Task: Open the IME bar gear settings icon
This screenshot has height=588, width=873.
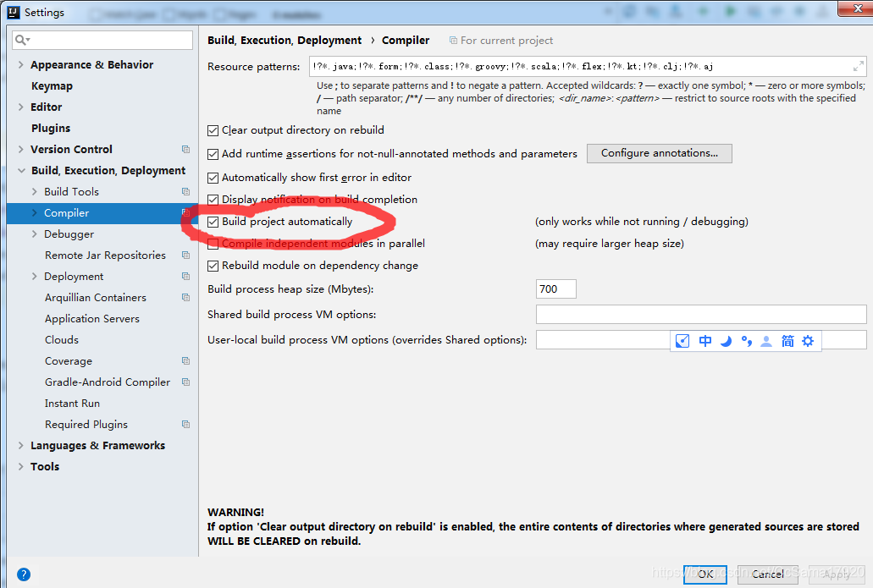Action: (808, 341)
